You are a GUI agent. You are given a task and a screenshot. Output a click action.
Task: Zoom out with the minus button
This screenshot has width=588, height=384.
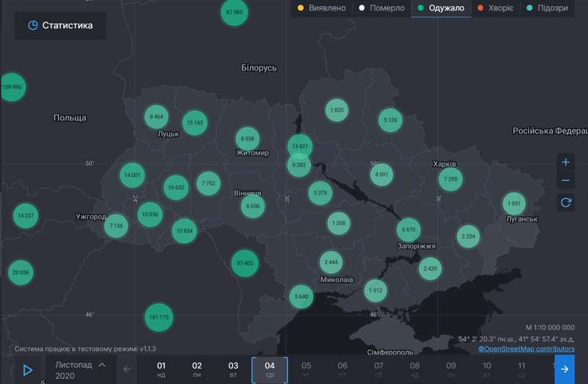pos(565,181)
